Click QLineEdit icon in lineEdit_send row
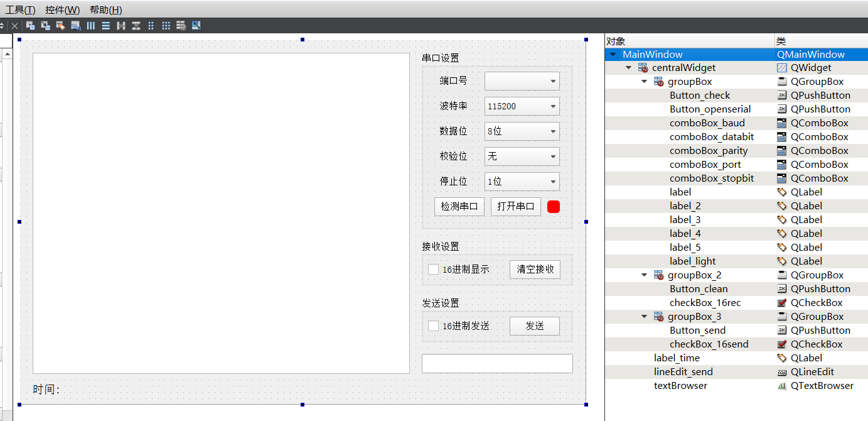Screen dimensions: 868x421 coord(782,372)
